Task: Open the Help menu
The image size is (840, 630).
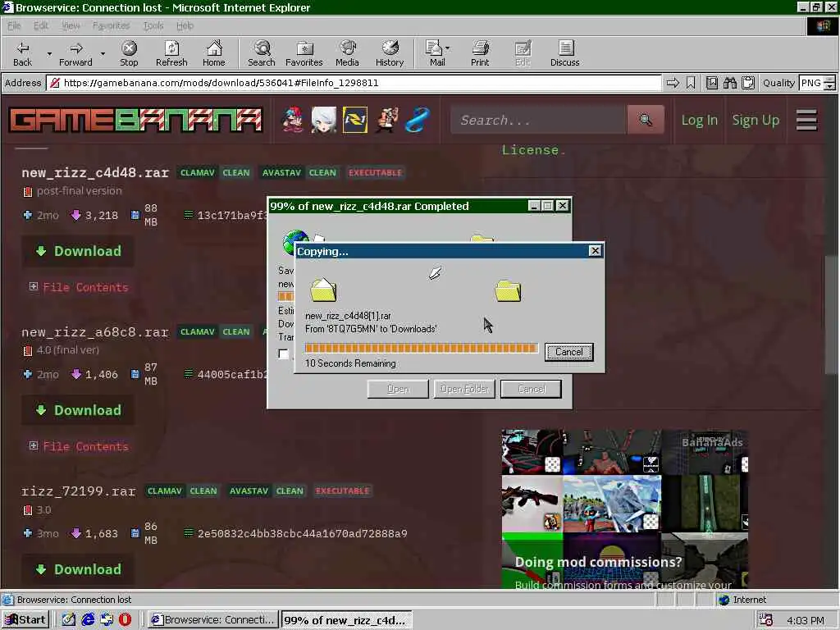Action: (185, 25)
